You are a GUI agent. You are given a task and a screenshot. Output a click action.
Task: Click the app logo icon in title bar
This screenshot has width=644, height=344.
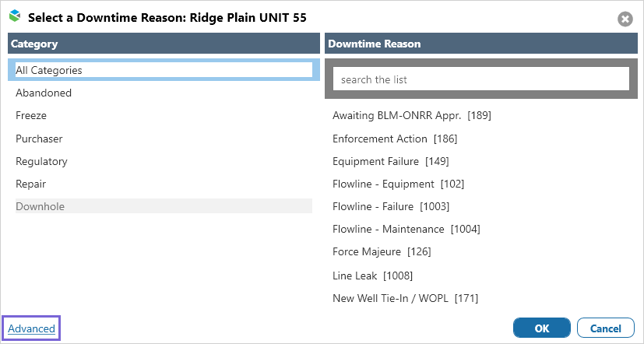(x=15, y=16)
